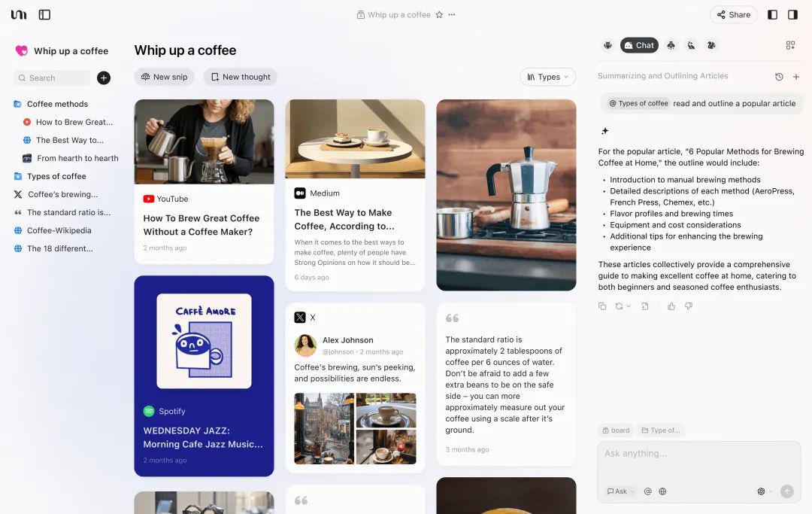Open the Types filter dropdown

(547, 77)
